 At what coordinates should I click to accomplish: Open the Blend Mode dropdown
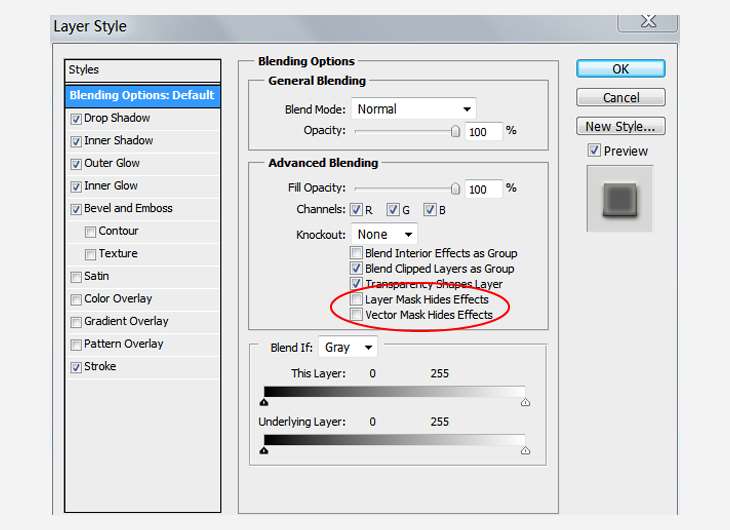(413, 109)
